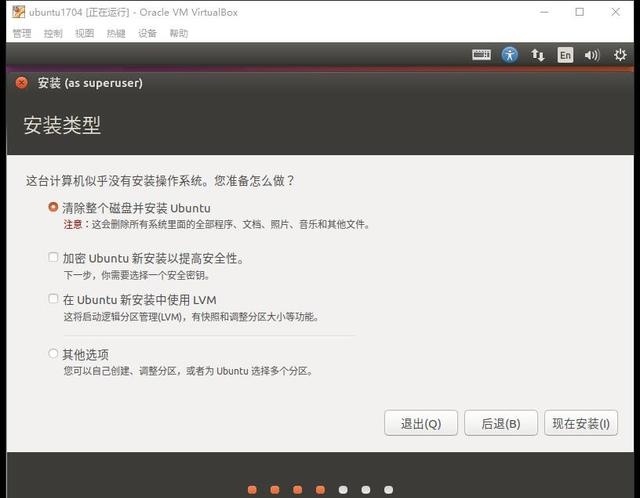Image resolution: width=640 pixels, height=498 pixels.
Task: Click the onscreen keyboard icon in top panel
Action: click(482, 55)
